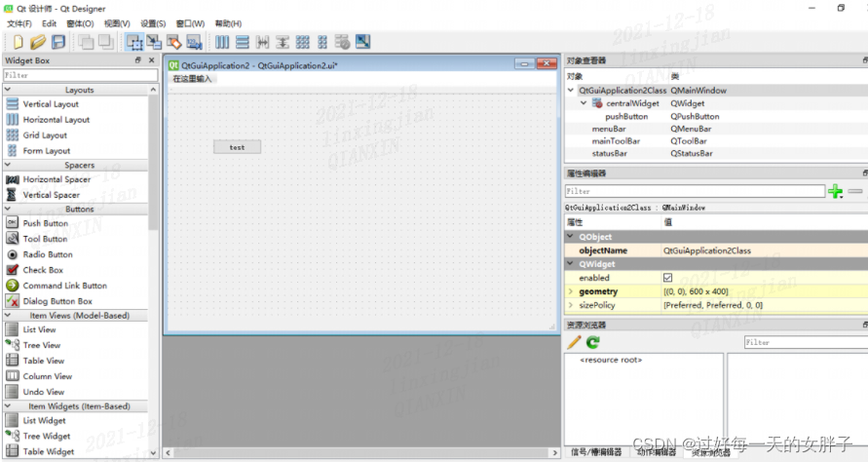The image size is (868, 462).
Task: Open the 视图(V) menu
Action: [117, 23]
